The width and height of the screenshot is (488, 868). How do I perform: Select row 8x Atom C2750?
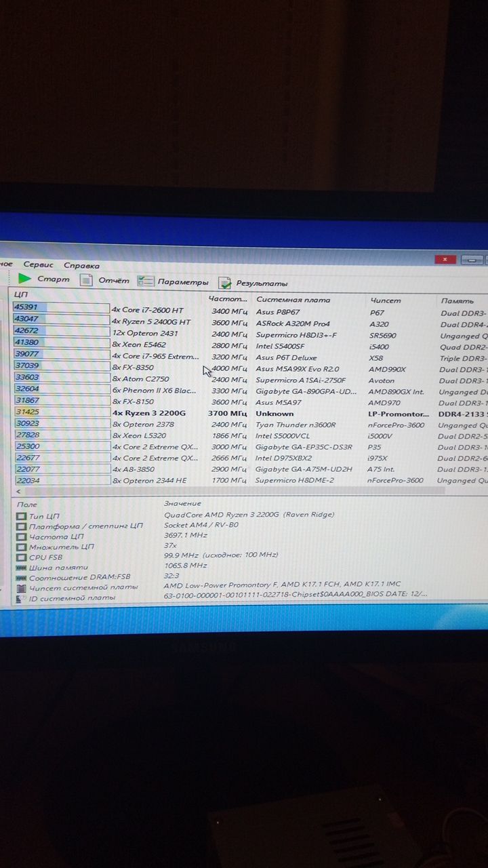[140, 378]
